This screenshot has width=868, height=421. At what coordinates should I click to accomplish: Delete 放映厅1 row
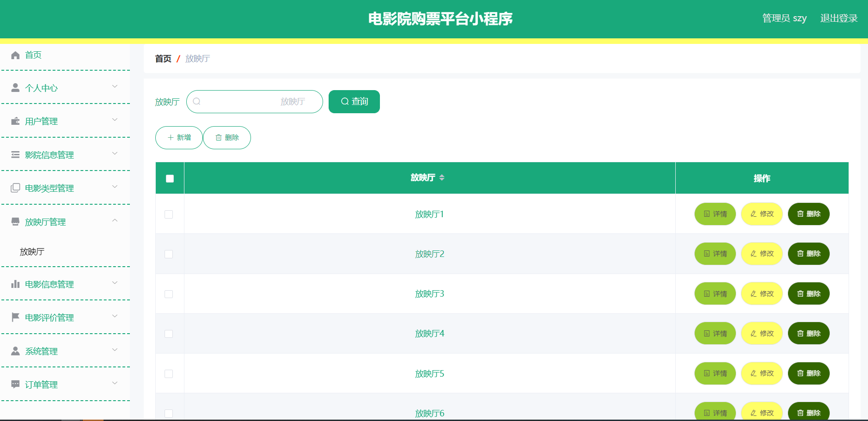809,214
